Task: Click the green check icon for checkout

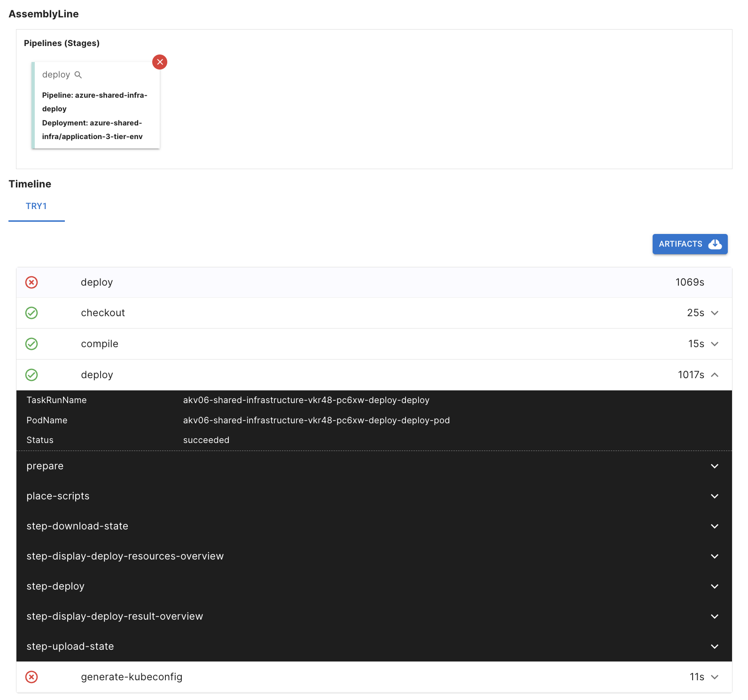Action: click(31, 313)
